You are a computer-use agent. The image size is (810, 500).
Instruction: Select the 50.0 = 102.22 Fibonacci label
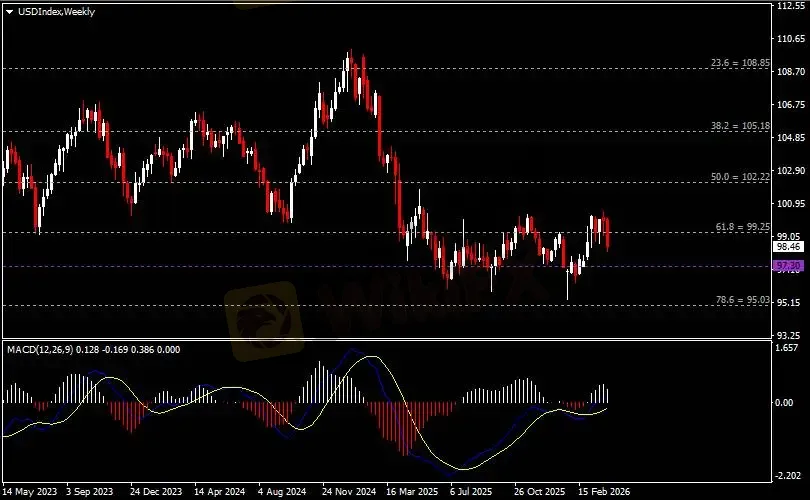click(x=740, y=177)
